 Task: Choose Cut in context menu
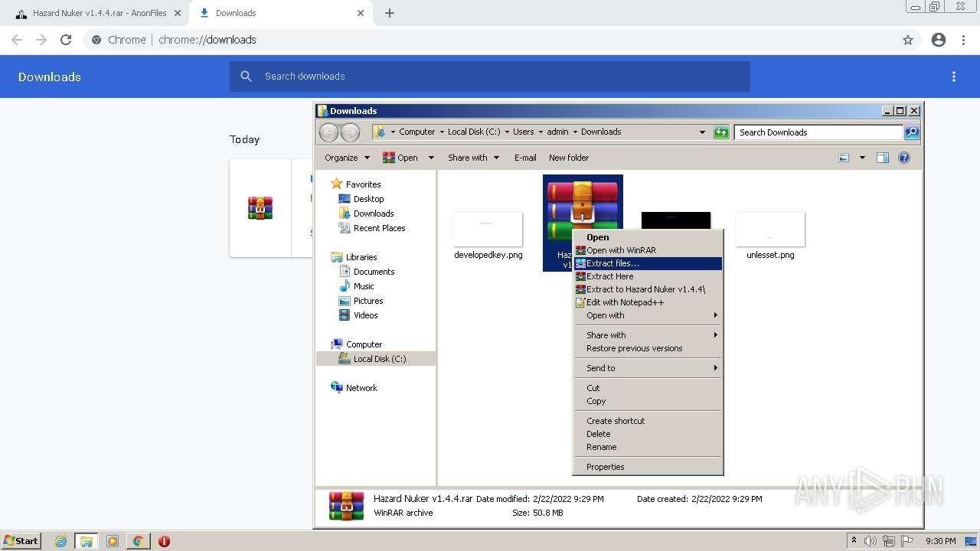(648, 388)
